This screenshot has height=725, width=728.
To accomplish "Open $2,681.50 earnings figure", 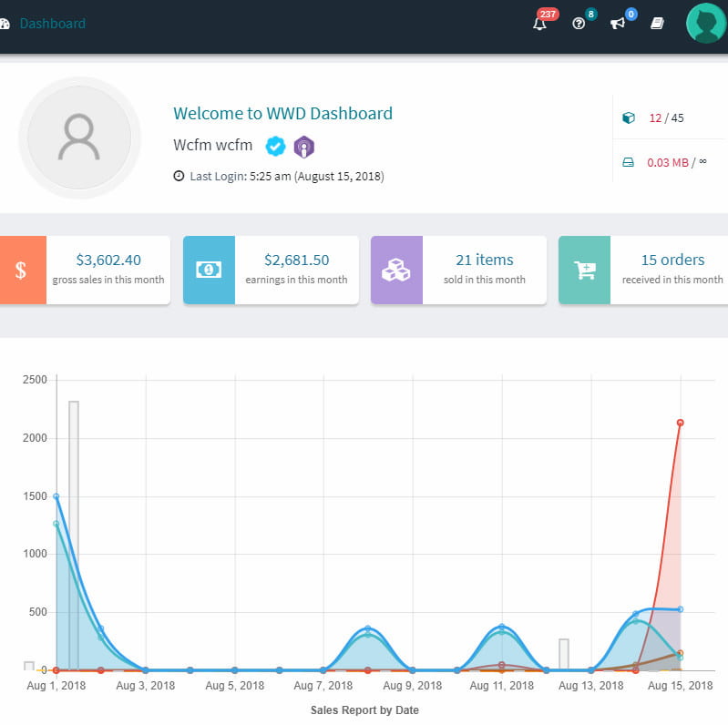I will 297,260.
